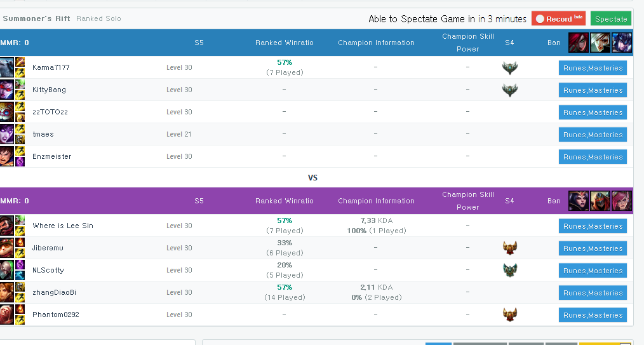The height and width of the screenshot is (345, 644).
Task: Click KittyBang's S4 silver rank badge
Action: click(x=510, y=90)
